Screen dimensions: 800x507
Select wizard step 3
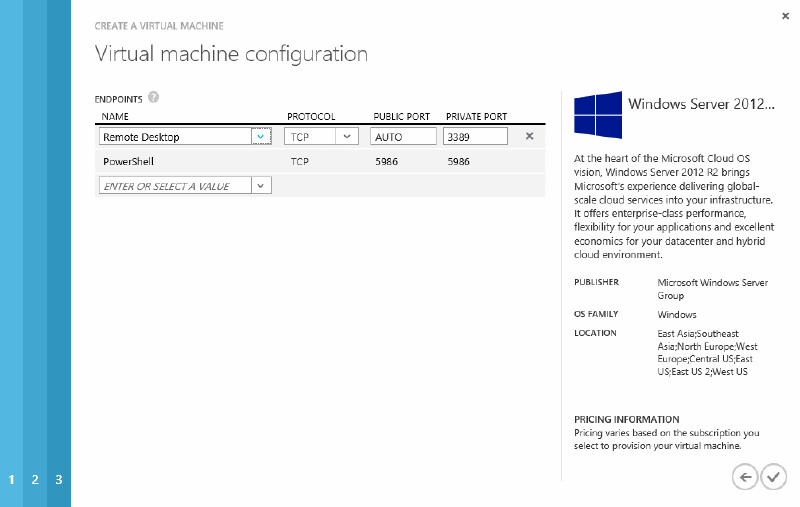(59, 479)
